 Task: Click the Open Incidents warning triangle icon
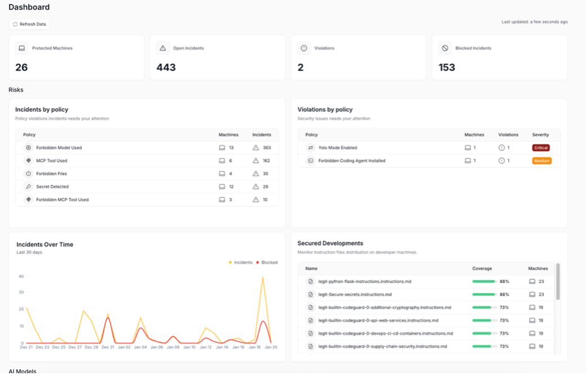pyautogui.click(x=163, y=48)
